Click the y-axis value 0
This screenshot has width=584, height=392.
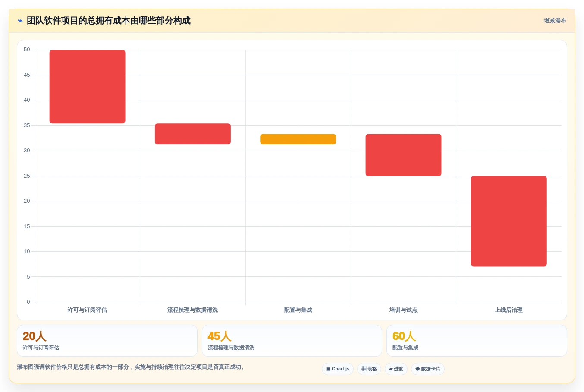point(28,302)
